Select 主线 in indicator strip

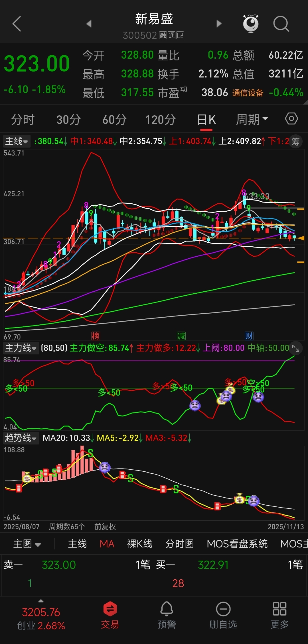[77, 544]
